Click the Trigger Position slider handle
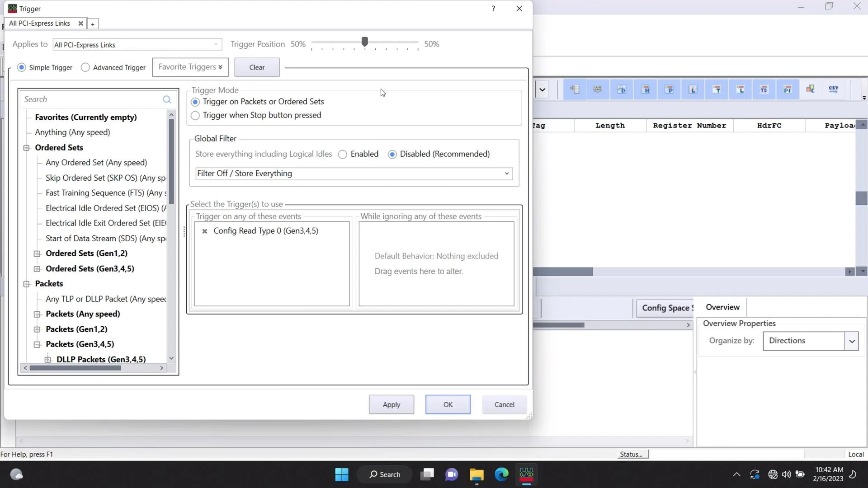This screenshot has height=488, width=868. tap(365, 42)
